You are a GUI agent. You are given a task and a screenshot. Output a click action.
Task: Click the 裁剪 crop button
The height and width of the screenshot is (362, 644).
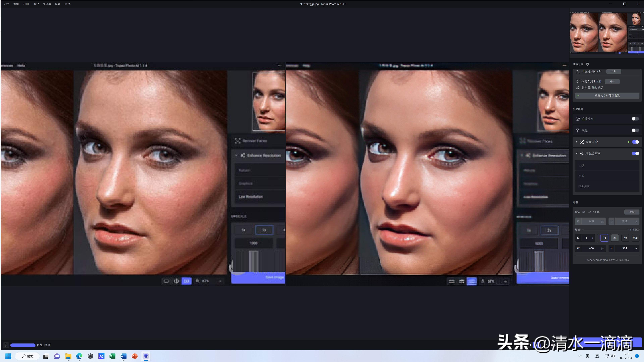(x=632, y=212)
